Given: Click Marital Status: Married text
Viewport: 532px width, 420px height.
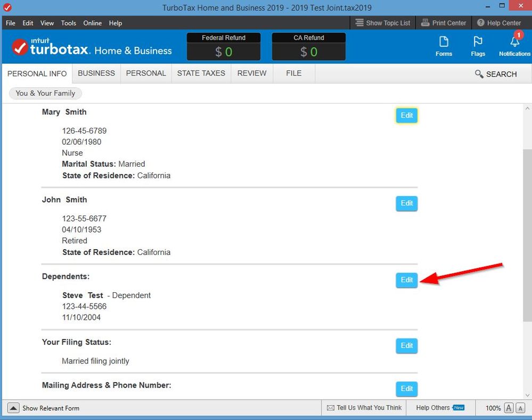Looking at the screenshot, I should pyautogui.click(x=103, y=164).
